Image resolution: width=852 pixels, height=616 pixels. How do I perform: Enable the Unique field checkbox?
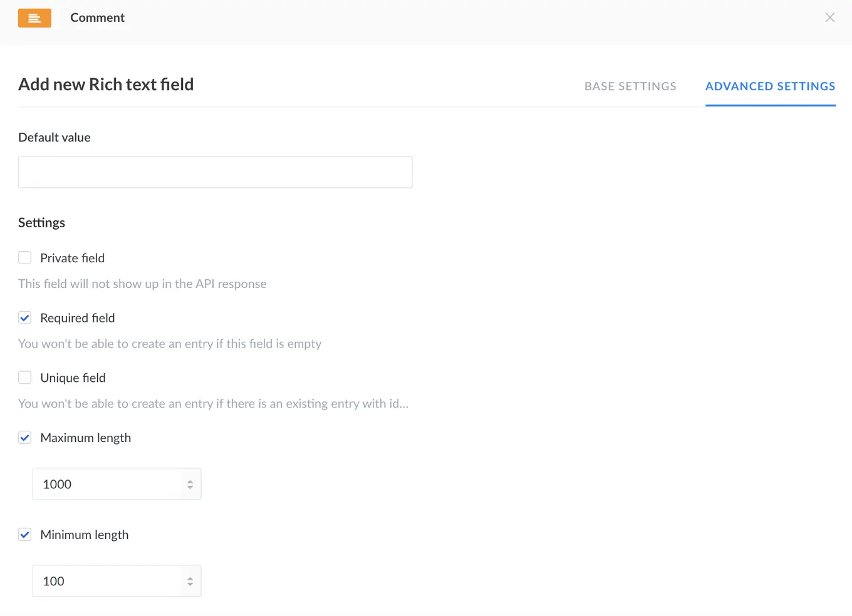pos(24,377)
